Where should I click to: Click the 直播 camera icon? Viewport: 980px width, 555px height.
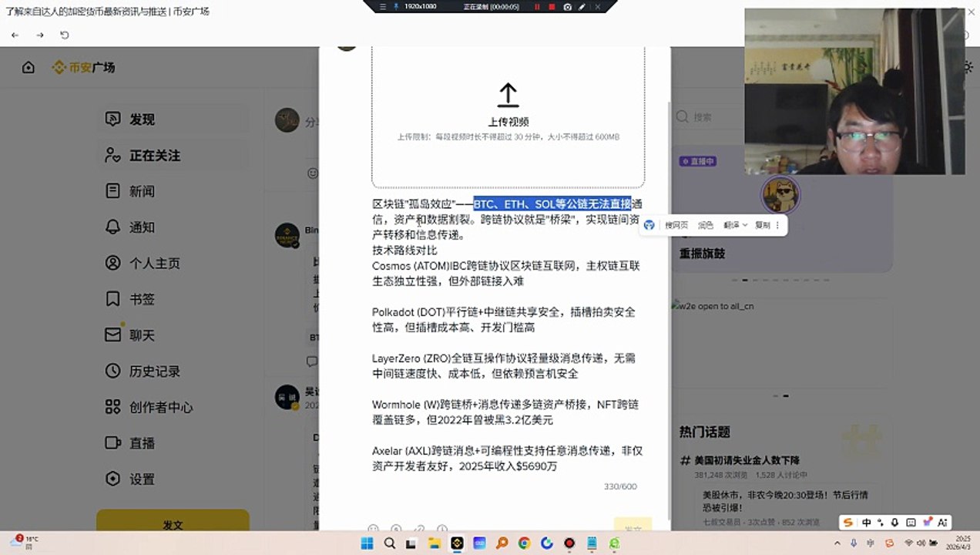click(x=113, y=442)
